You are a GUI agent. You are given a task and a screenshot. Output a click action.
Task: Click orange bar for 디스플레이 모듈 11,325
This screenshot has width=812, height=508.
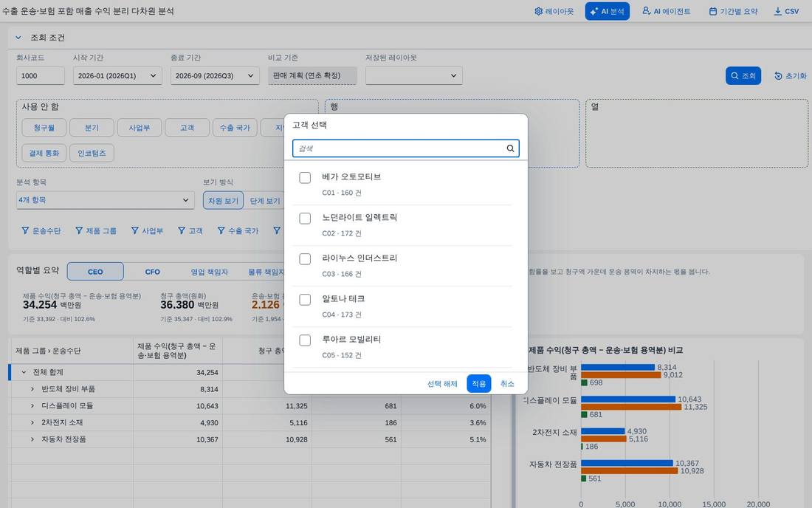[631, 407]
